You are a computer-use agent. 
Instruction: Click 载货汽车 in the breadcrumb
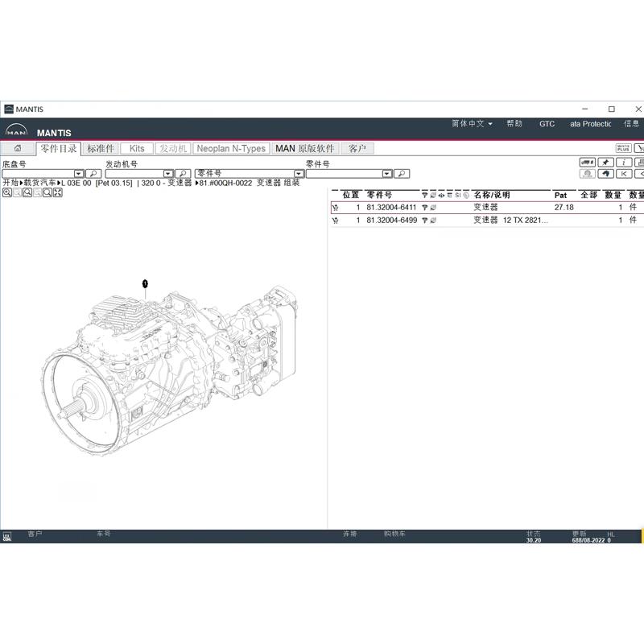point(39,183)
